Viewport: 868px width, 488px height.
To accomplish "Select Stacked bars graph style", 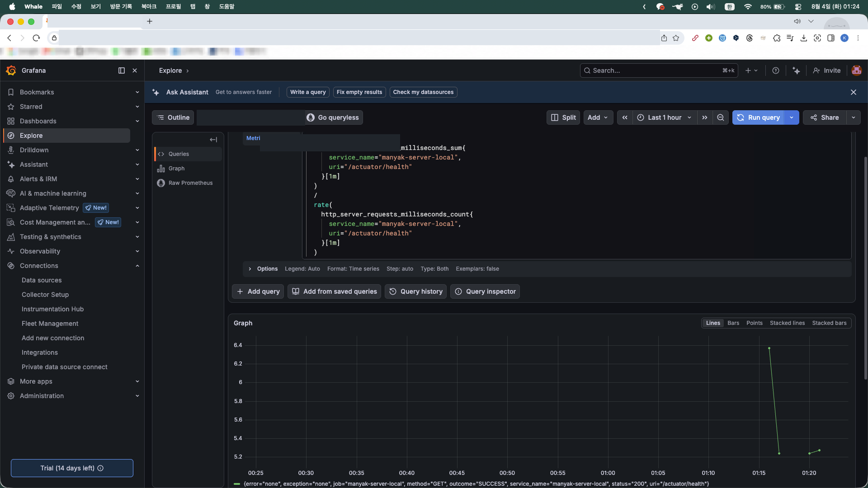I will [x=829, y=323].
